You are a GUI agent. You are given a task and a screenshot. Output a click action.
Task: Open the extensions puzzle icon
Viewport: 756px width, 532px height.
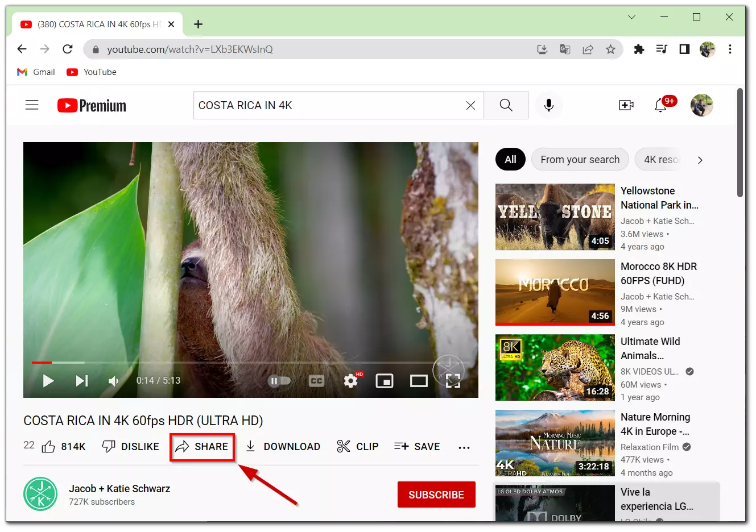pos(639,49)
